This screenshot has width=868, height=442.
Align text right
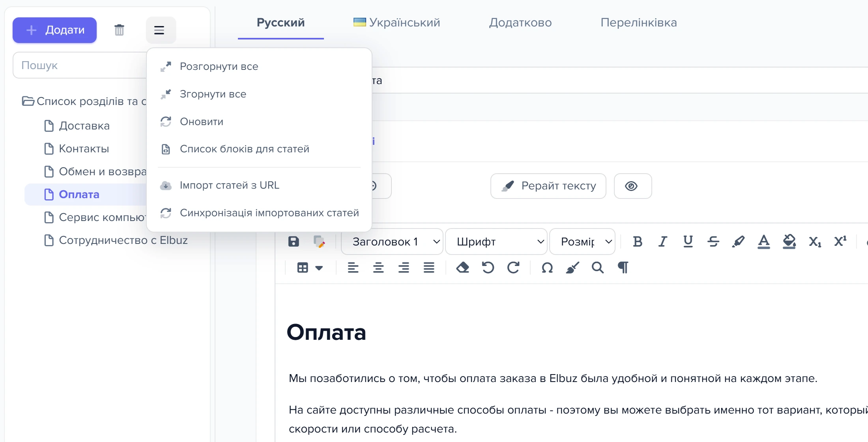(x=404, y=268)
